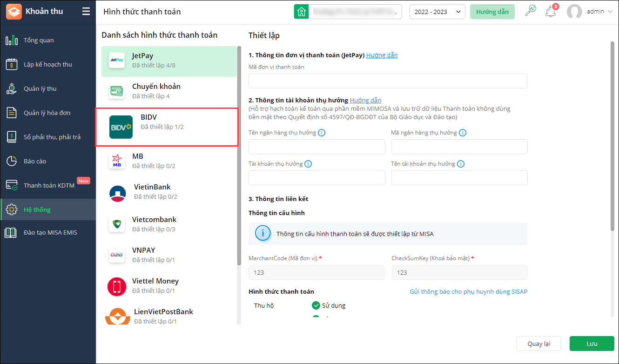Toggle the Sử dụng checkbox for Thu hộ
Viewport: 619px width, 364px height.
pos(316,305)
